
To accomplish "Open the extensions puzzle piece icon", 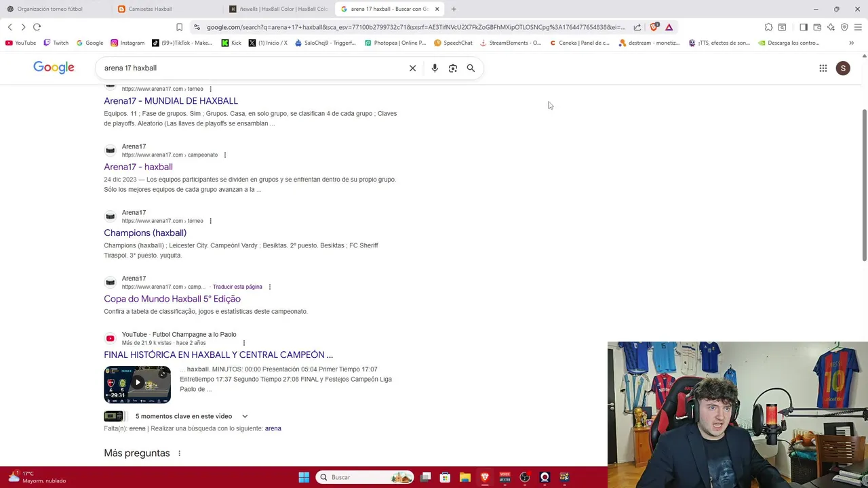I will click(x=768, y=27).
